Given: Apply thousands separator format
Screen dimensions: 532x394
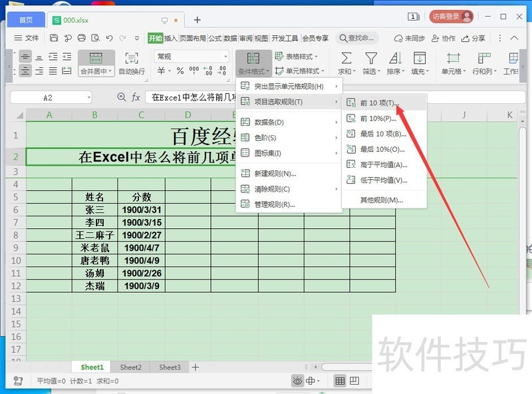Looking at the screenshot, I should point(194,71).
